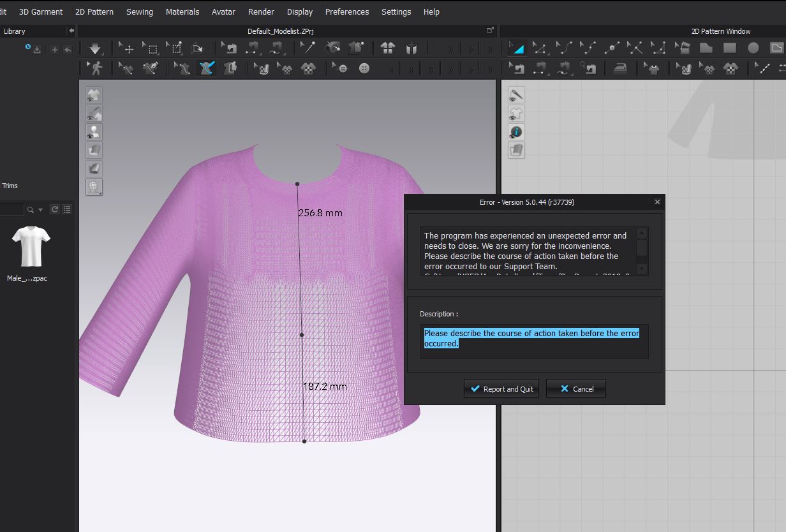Open the Sewing menu
This screenshot has height=532, width=786.
(139, 11)
